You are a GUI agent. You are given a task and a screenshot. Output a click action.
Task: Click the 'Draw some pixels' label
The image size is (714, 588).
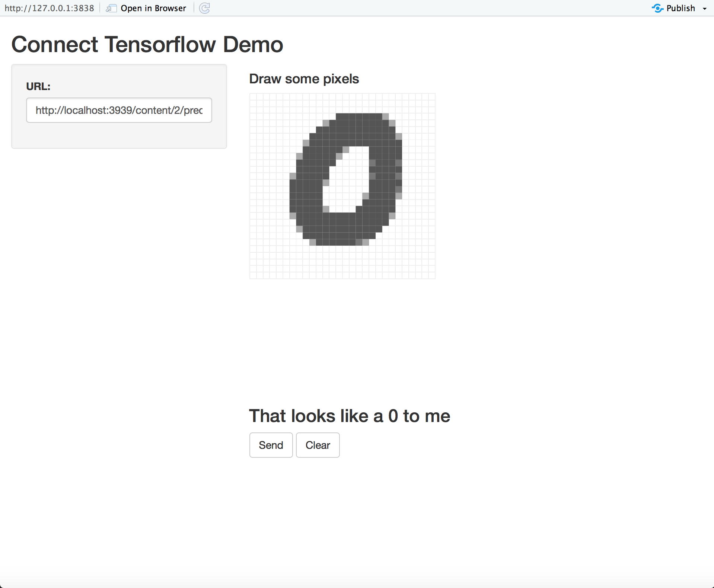coord(304,79)
